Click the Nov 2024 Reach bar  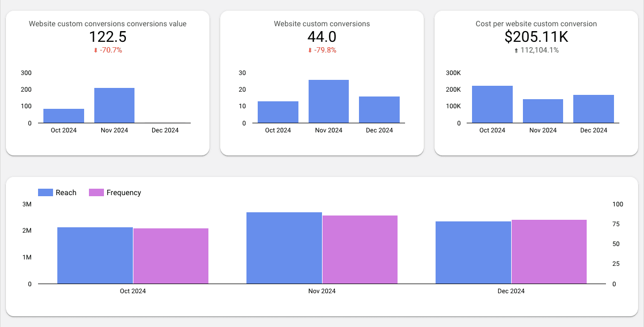284,248
